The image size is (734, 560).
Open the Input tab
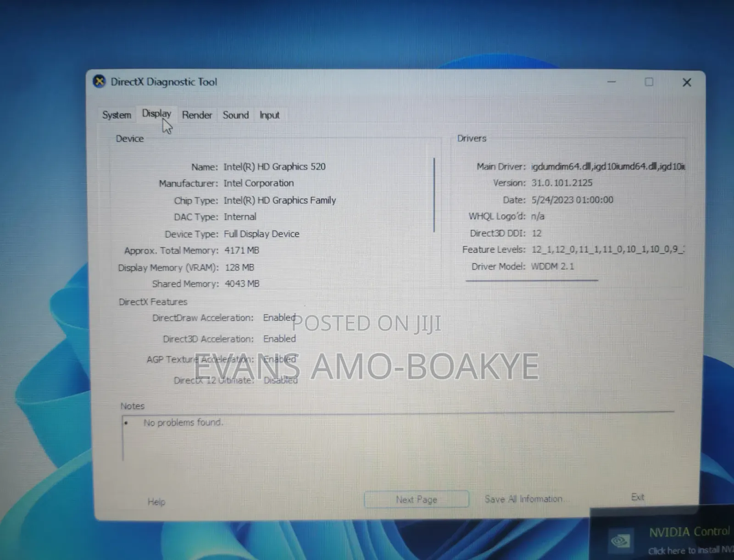(269, 115)
